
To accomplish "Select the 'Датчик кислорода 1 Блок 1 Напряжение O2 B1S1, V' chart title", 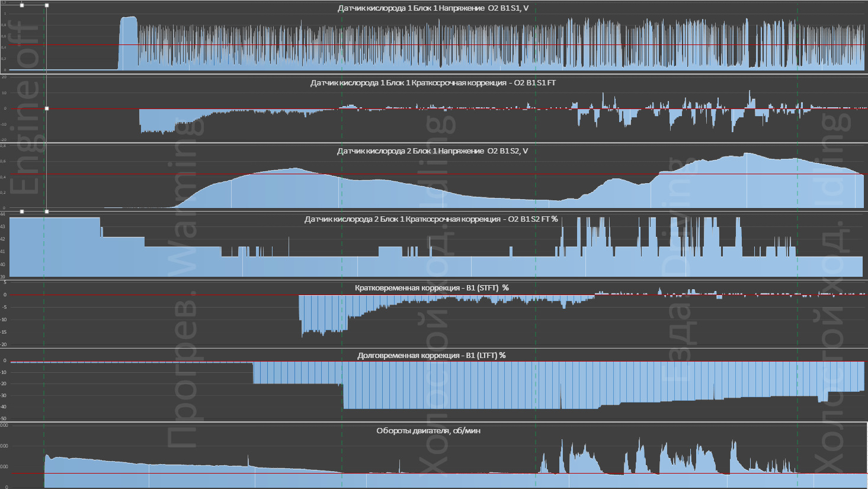I will [x=433, y=8].
